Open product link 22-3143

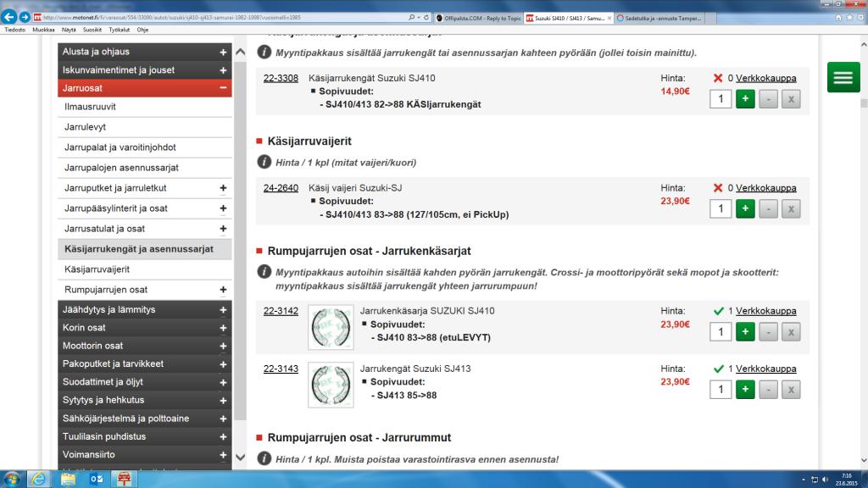pos(281,369)
